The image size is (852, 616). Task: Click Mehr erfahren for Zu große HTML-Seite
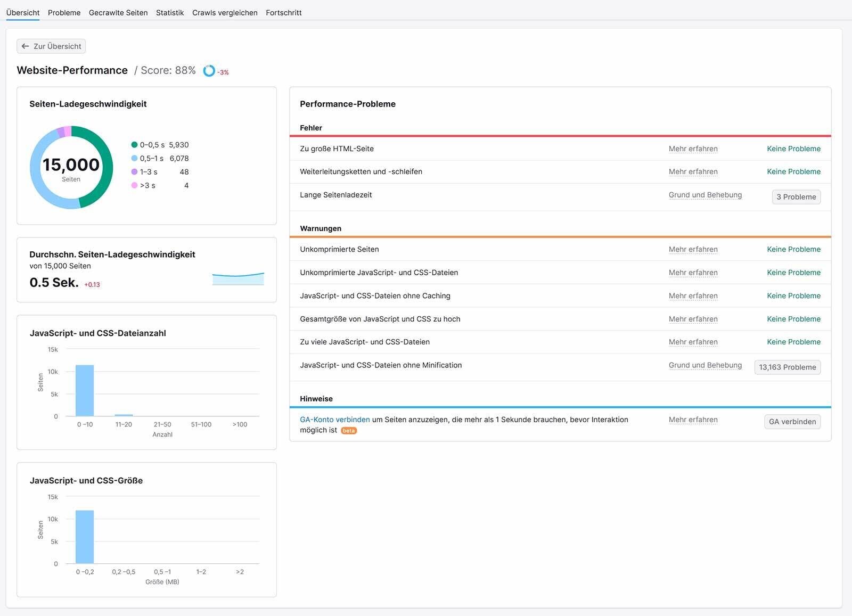coord(693,149)
